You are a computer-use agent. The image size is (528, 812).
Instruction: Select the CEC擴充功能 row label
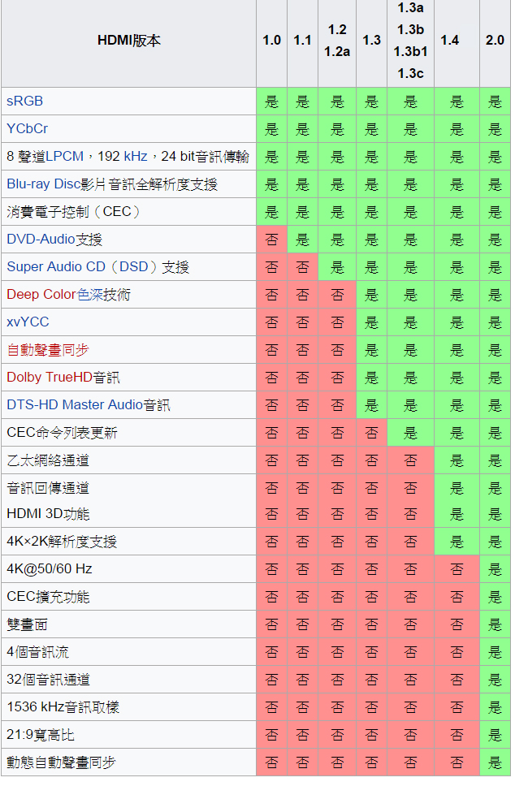pyautogui.click(x=129, y=597)
